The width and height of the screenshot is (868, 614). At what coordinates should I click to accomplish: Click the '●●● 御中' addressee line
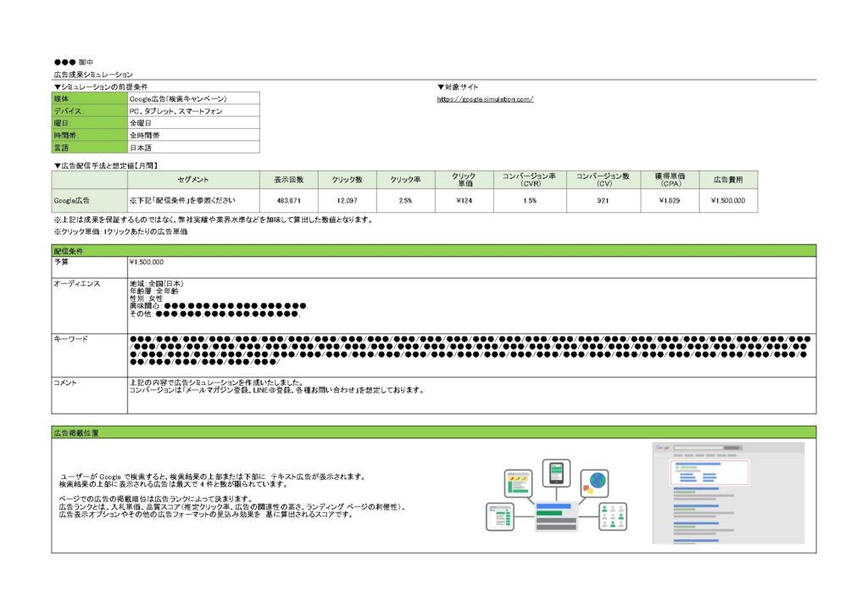point(74,62)
